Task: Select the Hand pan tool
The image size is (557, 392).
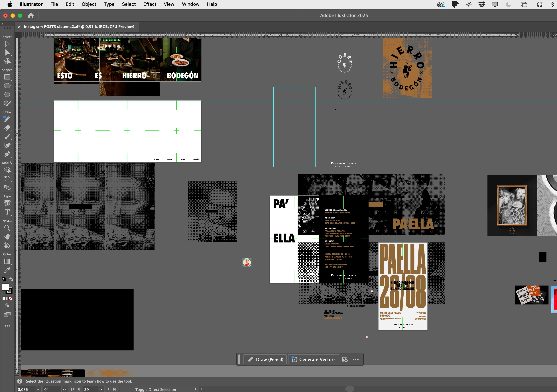Action: 7,237
